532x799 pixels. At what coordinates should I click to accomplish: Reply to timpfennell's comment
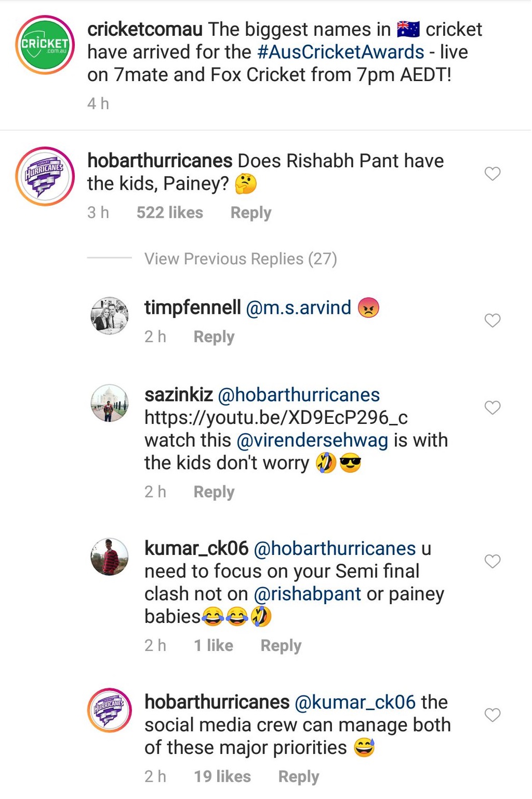tap(214, 337)
